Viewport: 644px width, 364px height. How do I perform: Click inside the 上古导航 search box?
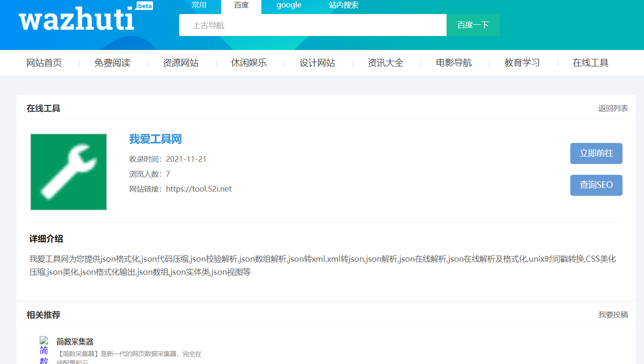(x=313, y=25)
